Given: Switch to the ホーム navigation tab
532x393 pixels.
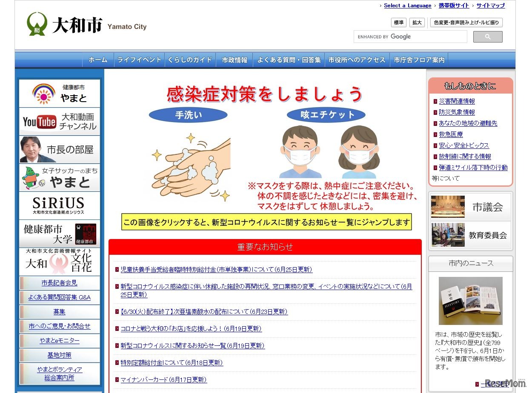Looking at the screenshot, I should tap(97, 60).
